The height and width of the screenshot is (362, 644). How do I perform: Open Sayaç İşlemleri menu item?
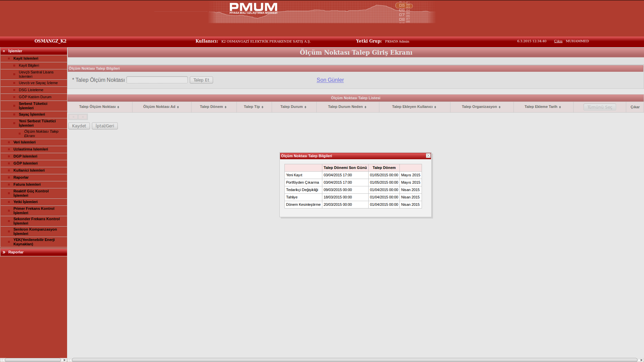[32, 115]
